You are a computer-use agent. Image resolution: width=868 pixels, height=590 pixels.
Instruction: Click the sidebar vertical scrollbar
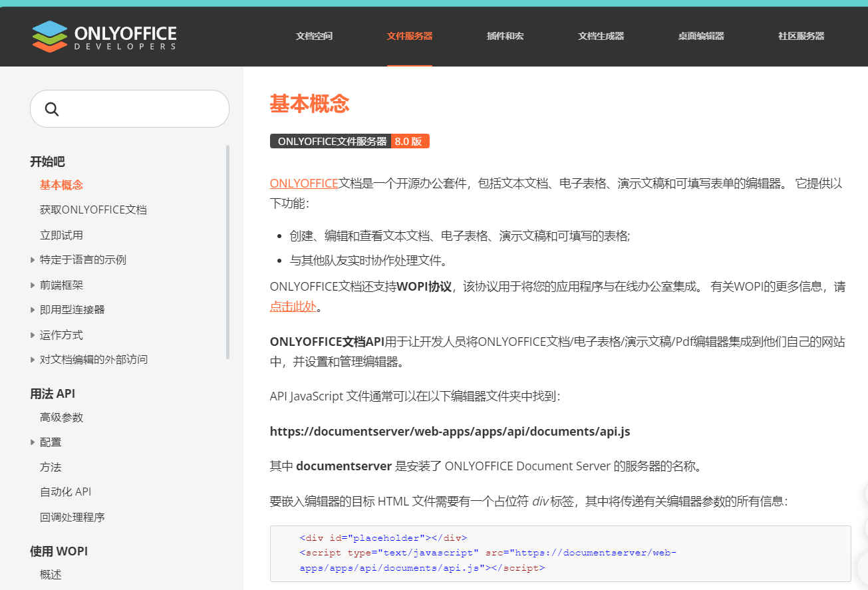tap(228, 252)
